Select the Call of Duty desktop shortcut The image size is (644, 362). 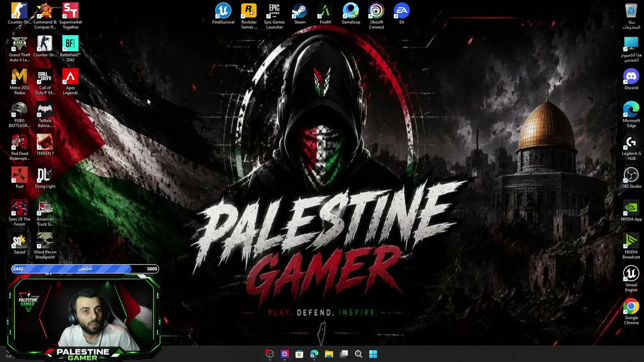point(45,82)
